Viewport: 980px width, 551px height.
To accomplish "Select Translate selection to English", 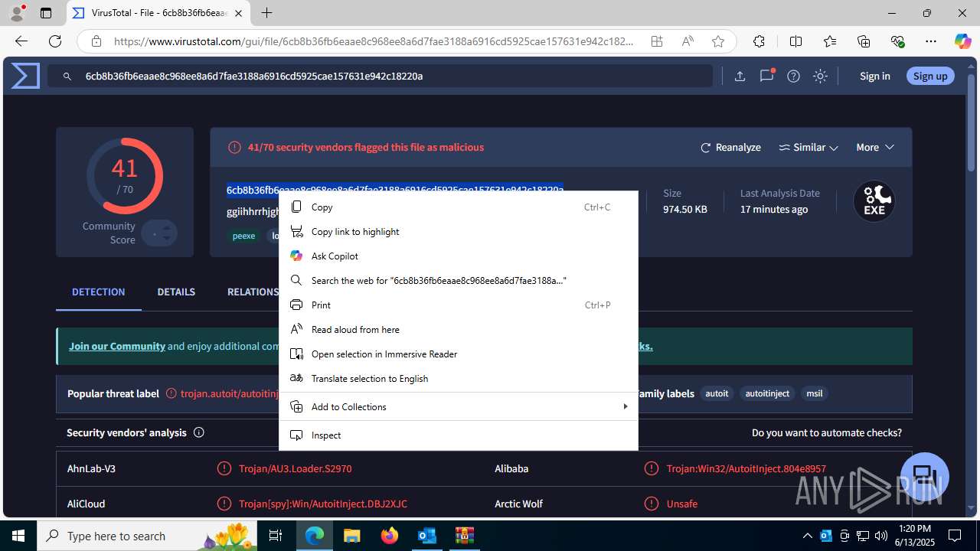I will (x=458, y=378).
